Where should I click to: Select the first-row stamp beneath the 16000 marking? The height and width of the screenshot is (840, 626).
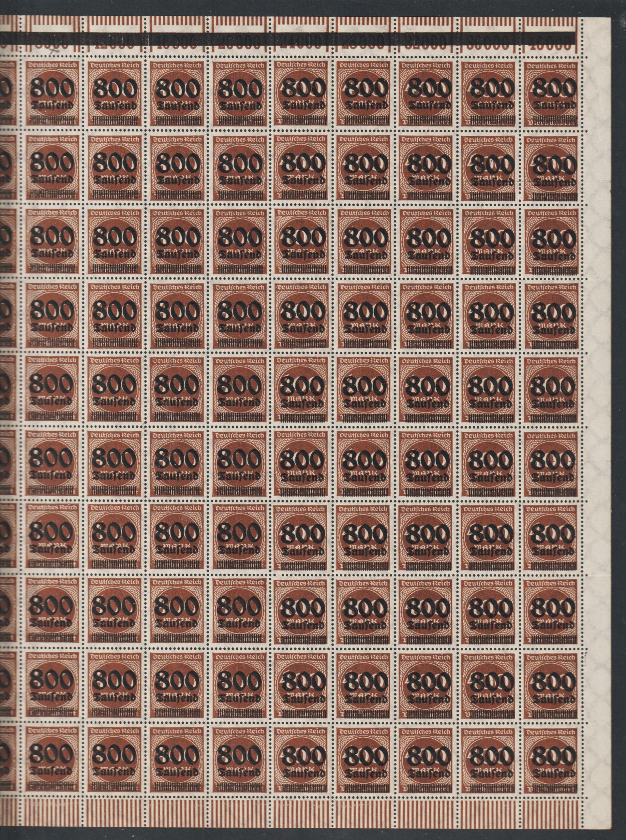tap(177, 94)
